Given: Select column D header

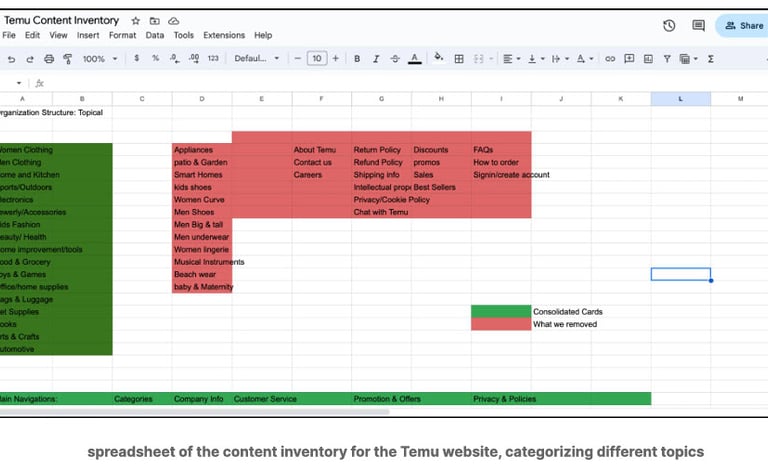Looking at the screenshot, I should [202, 99].
